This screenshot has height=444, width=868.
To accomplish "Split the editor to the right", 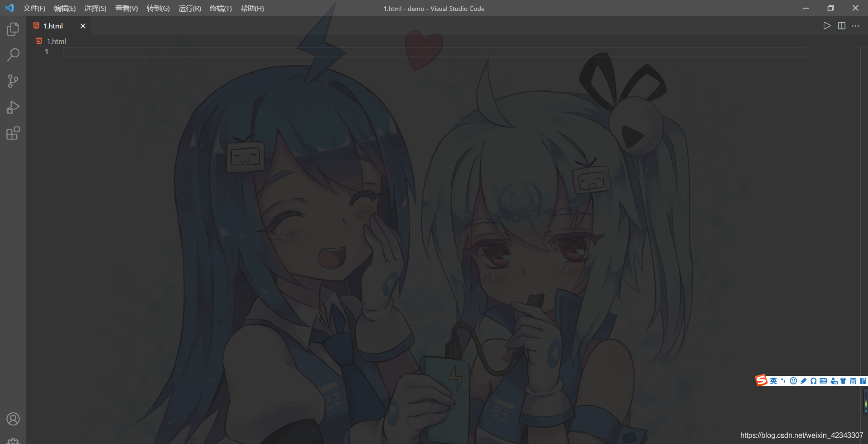I will (842, 26).
